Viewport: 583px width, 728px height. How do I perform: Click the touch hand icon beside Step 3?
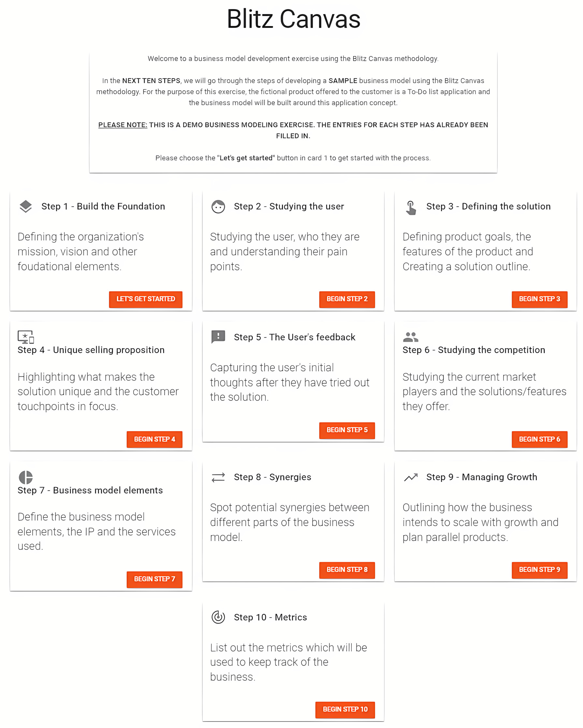pos(411,207)
